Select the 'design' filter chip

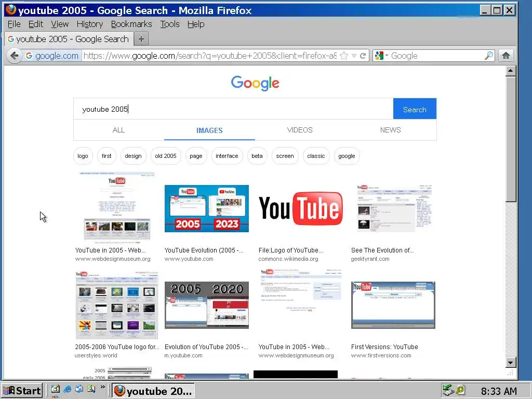133,156
